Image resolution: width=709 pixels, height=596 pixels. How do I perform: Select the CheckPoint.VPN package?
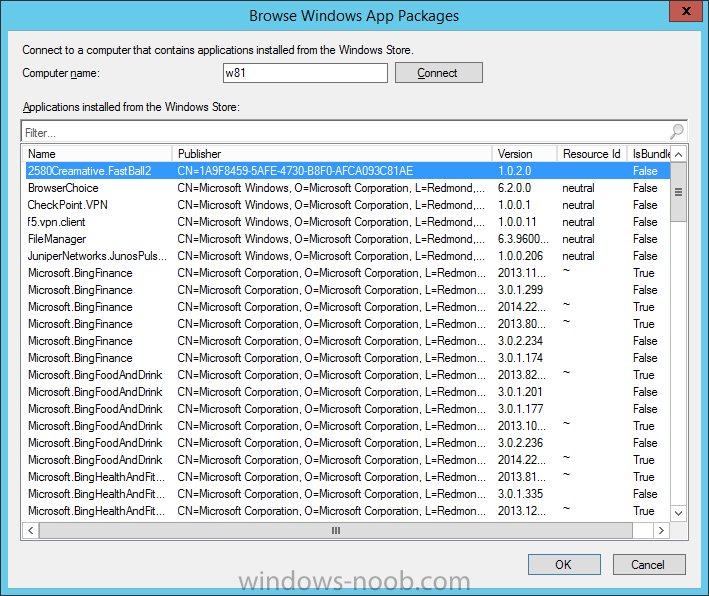click(x=347, y=205)
